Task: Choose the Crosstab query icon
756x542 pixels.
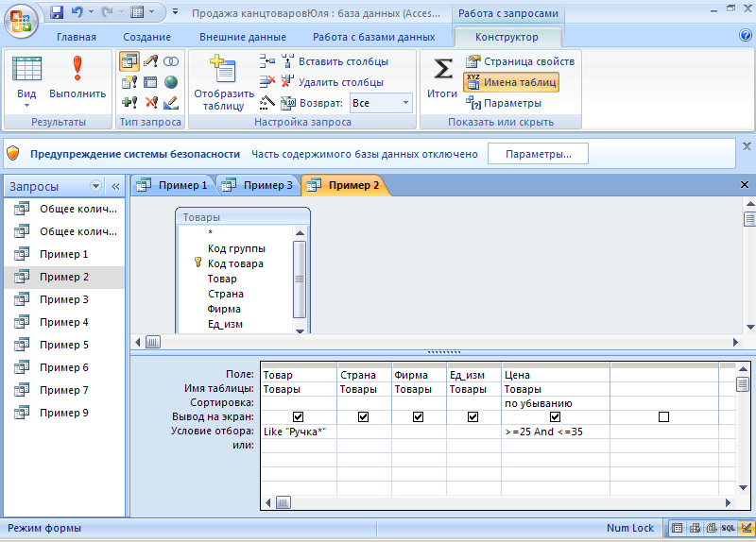Action: point(150,82)
